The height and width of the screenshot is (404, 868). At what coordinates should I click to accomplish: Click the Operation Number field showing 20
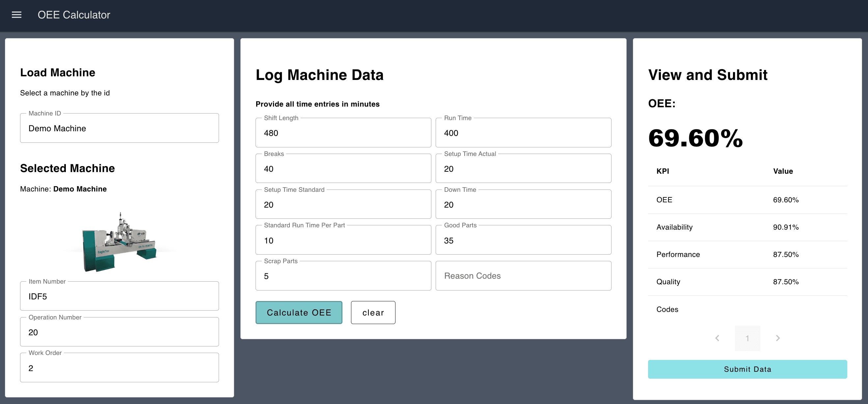119,332
